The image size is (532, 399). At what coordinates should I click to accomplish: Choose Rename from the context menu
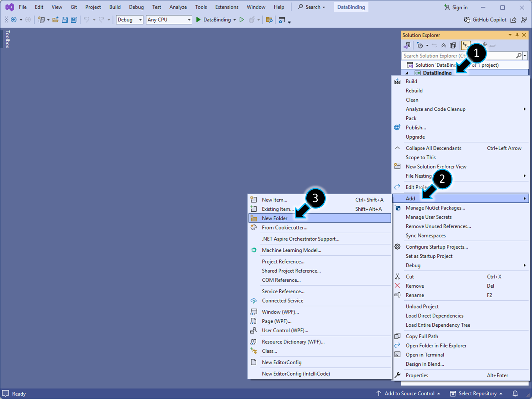tap(461, 295)
